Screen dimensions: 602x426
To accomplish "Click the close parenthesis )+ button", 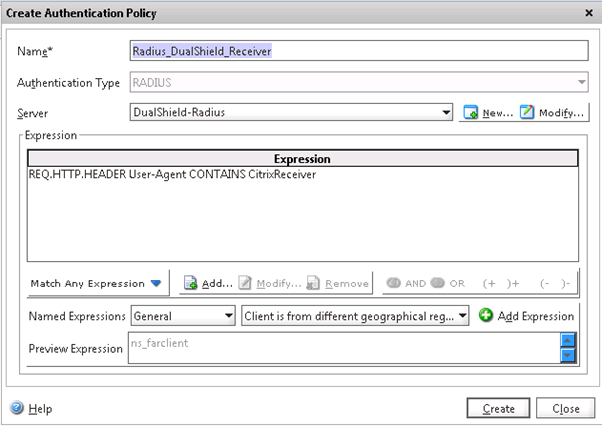I will click(516, 283).
